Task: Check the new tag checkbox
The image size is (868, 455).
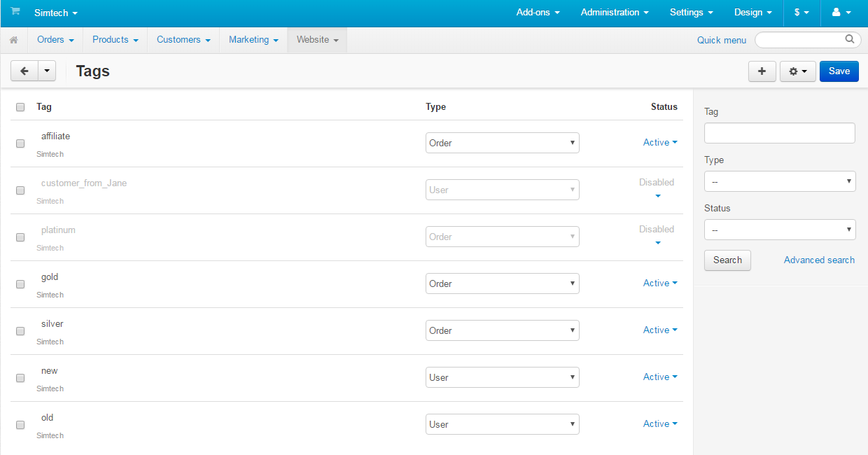Action: [x=20, y=378]
